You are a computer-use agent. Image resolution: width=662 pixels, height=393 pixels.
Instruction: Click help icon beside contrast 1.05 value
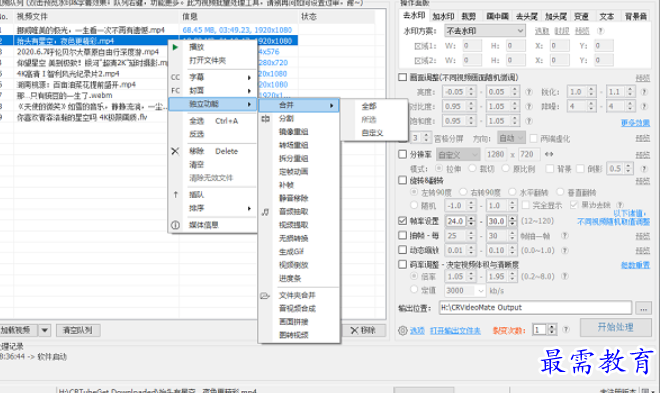click(528, 106)
